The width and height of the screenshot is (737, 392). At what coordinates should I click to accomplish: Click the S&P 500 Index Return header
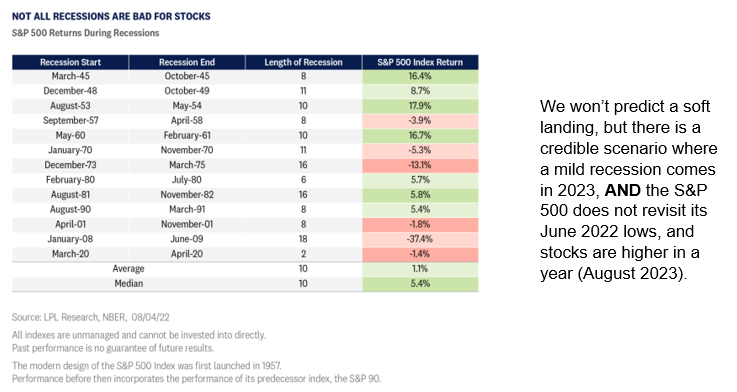420,62
